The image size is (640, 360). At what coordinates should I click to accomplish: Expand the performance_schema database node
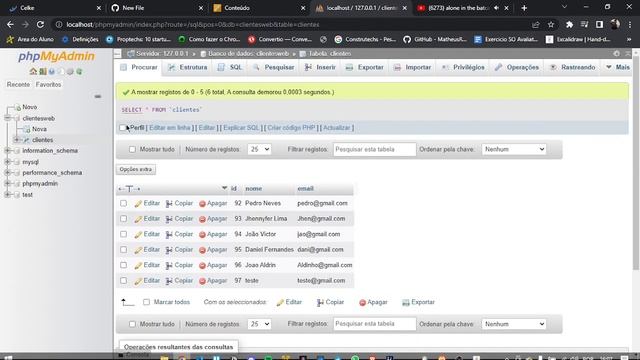click(x=7, y=173)
